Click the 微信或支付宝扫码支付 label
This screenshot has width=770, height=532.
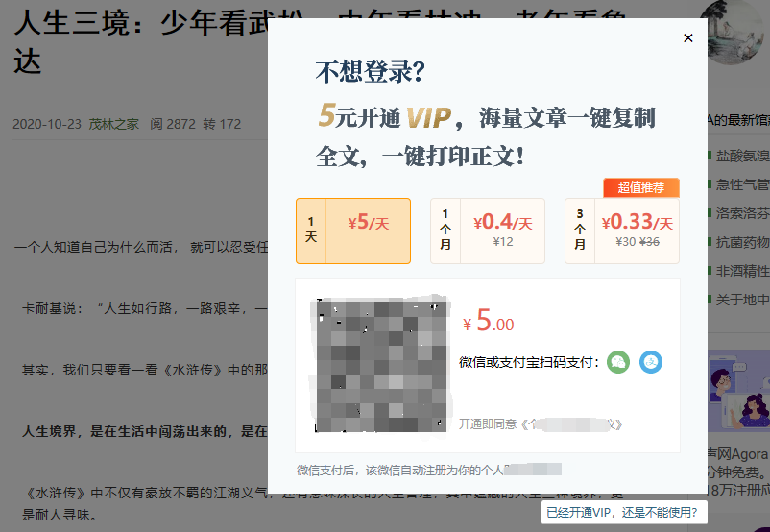coord(529,362)
